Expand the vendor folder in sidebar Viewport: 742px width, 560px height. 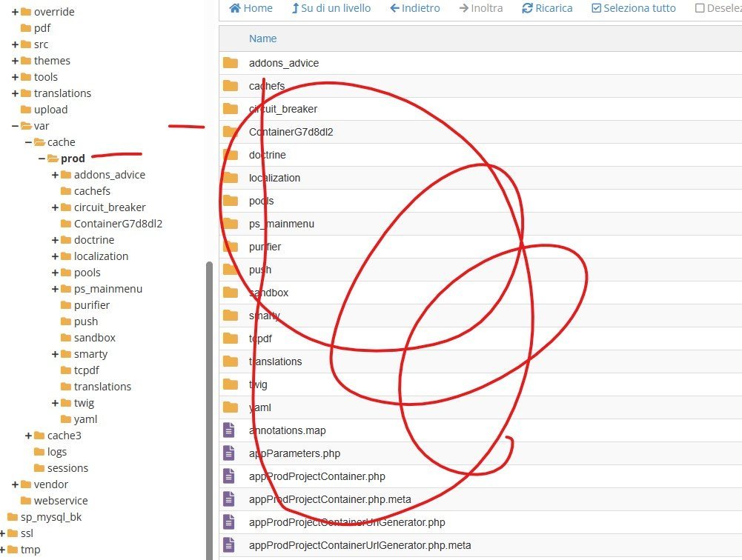click(15, 484)
